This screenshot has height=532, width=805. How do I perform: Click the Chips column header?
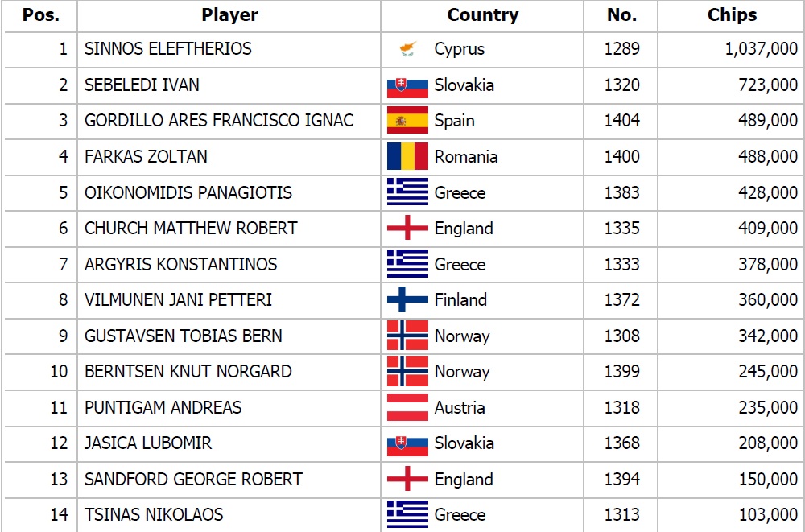coord(732,15)
